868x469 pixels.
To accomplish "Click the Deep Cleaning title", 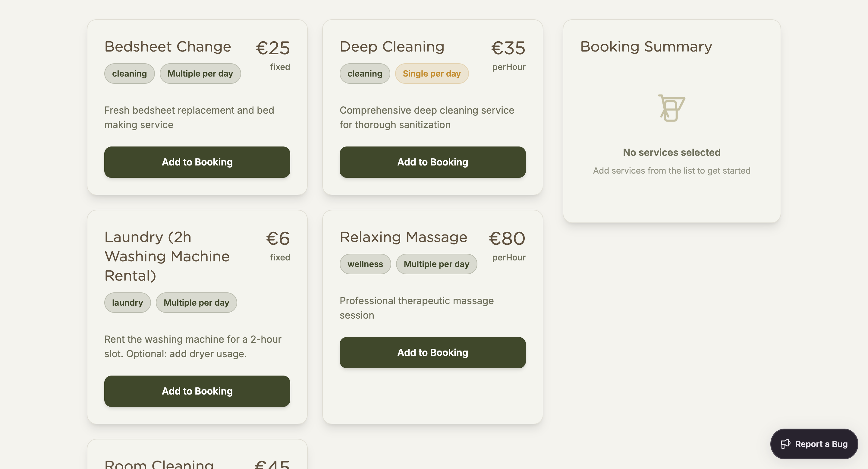I will (x=392, y=46).
